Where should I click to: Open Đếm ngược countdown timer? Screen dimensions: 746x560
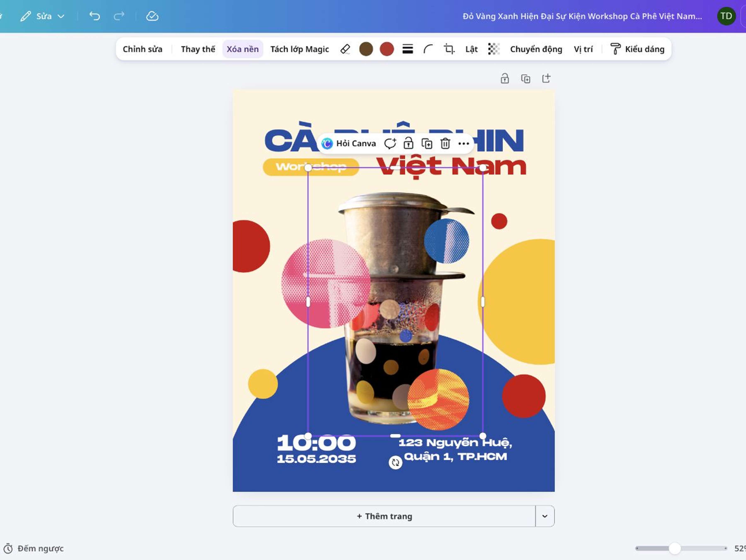tap(34, 548)
